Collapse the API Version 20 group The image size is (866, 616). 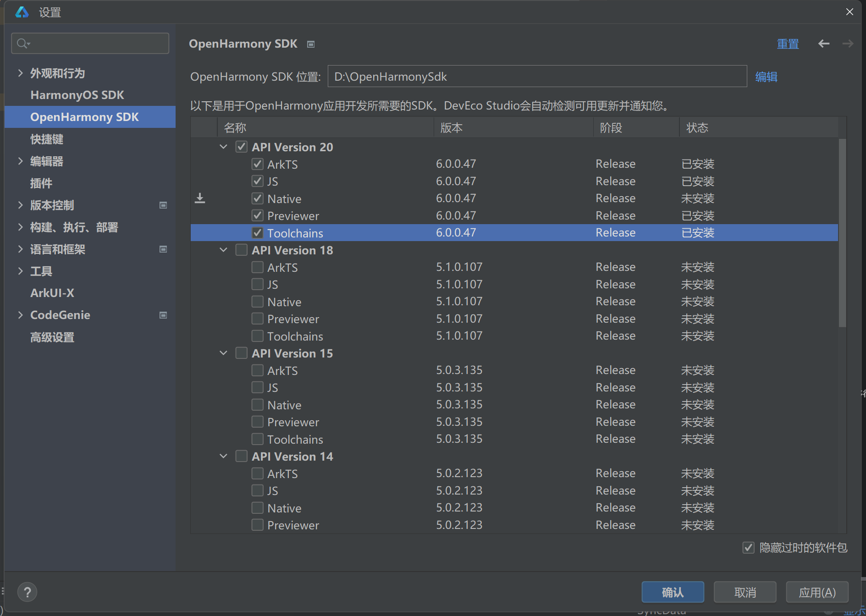pyautogui.click(x=223, y=147)
